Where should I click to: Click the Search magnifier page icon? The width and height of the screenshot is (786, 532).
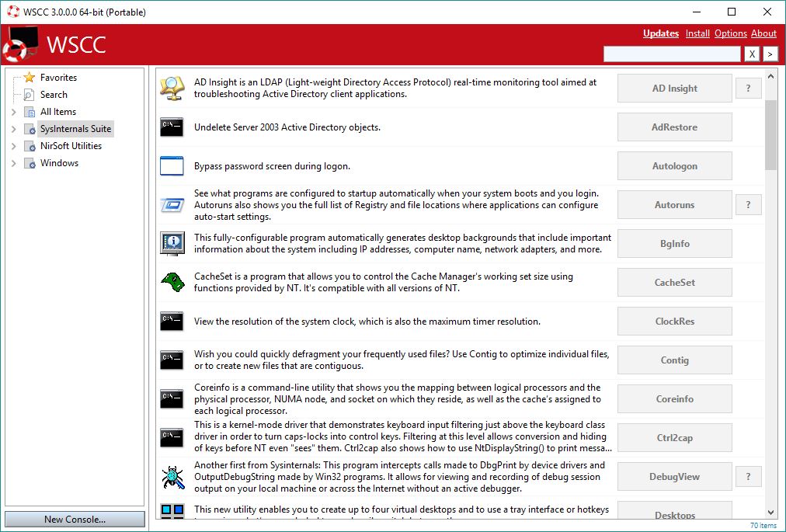[x=30, y=94]
